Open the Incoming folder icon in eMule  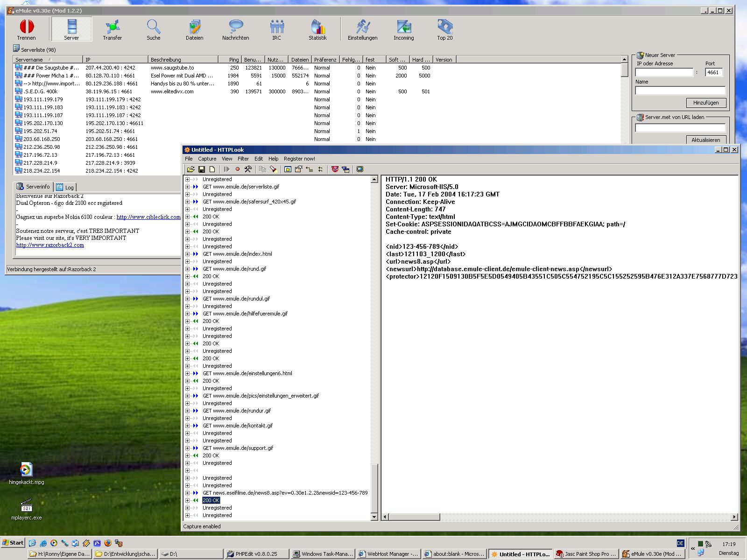click(x=404, y=29)
